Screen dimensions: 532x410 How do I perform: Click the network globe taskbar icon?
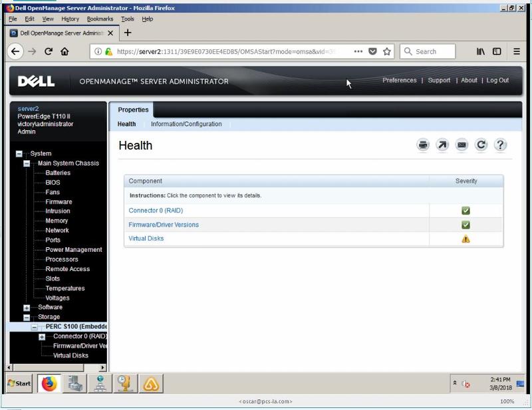pos(100,383)
